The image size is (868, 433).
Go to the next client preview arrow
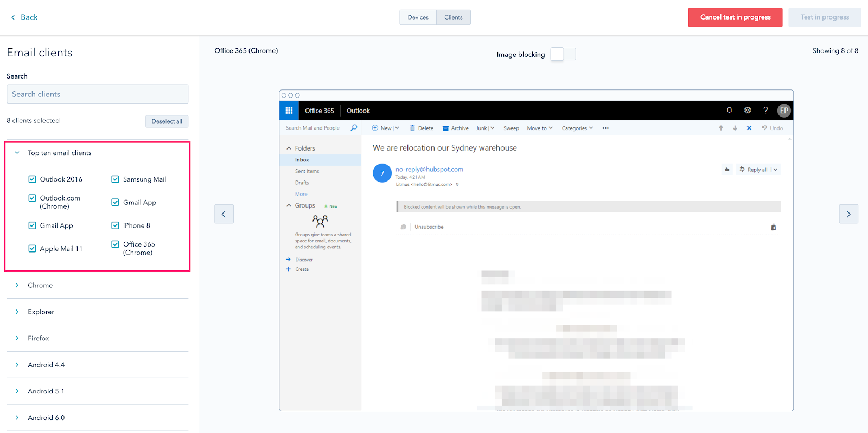(x=848, y=214)
